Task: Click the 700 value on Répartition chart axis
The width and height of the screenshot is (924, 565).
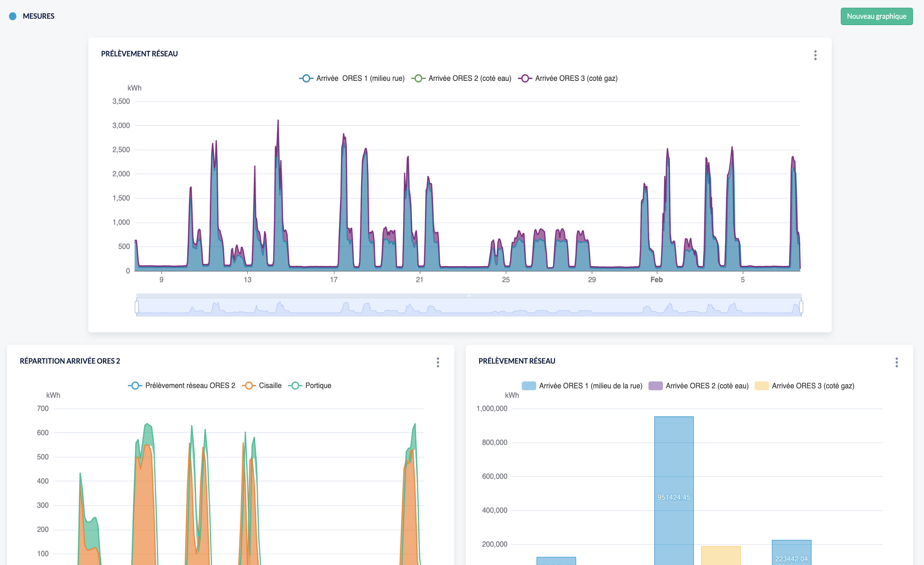Action: coord(43,408)
